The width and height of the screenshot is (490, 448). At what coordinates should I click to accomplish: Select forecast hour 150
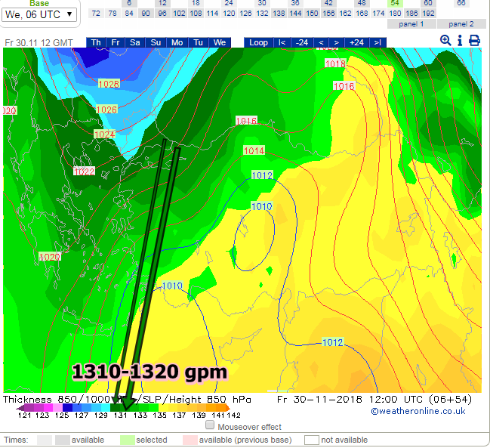tap(312, 14)
